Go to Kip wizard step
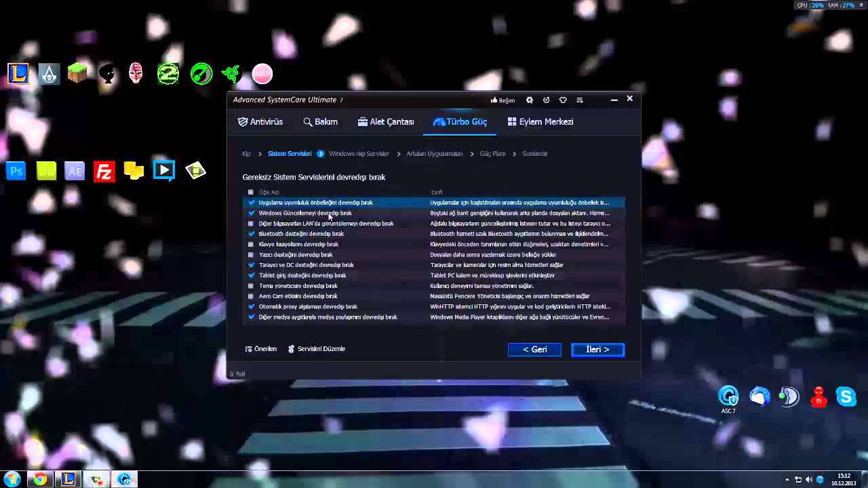 click(246, 154)
